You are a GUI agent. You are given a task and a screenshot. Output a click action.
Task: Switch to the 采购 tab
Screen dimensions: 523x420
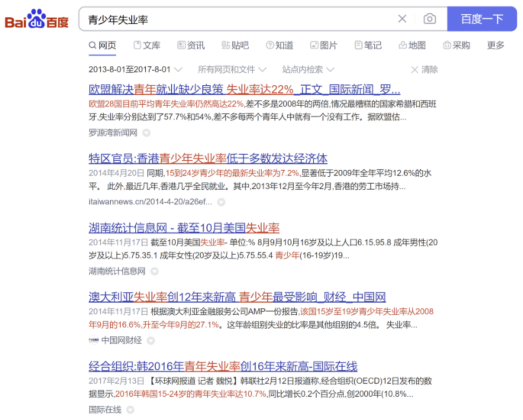(457, 45)
